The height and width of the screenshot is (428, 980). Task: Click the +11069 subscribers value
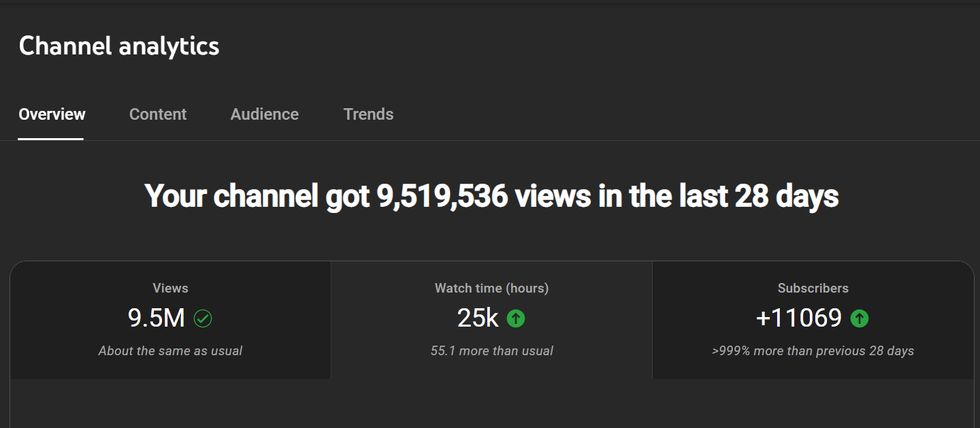point(799,318)
